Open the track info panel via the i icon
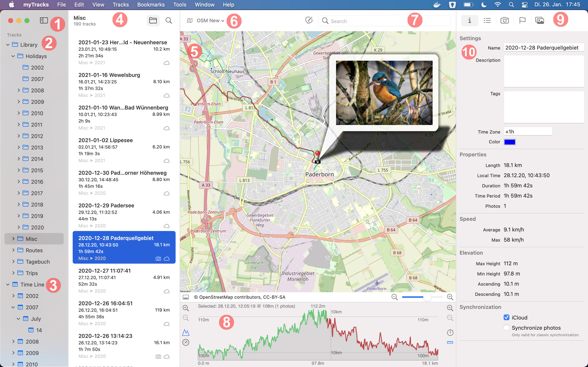 tap(470, 20)
